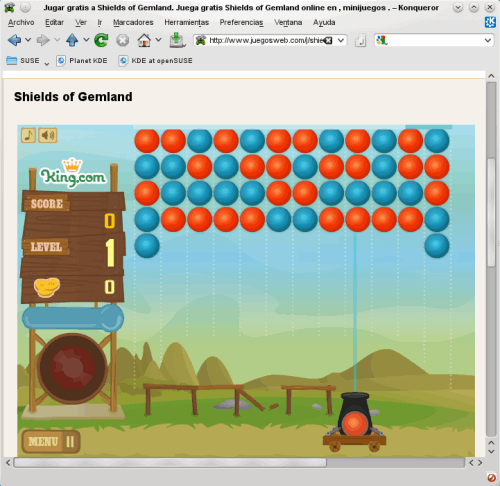The image size is (500, 486).
Task: Click the red gong on the wooden stand
Action: pos(72,368)
